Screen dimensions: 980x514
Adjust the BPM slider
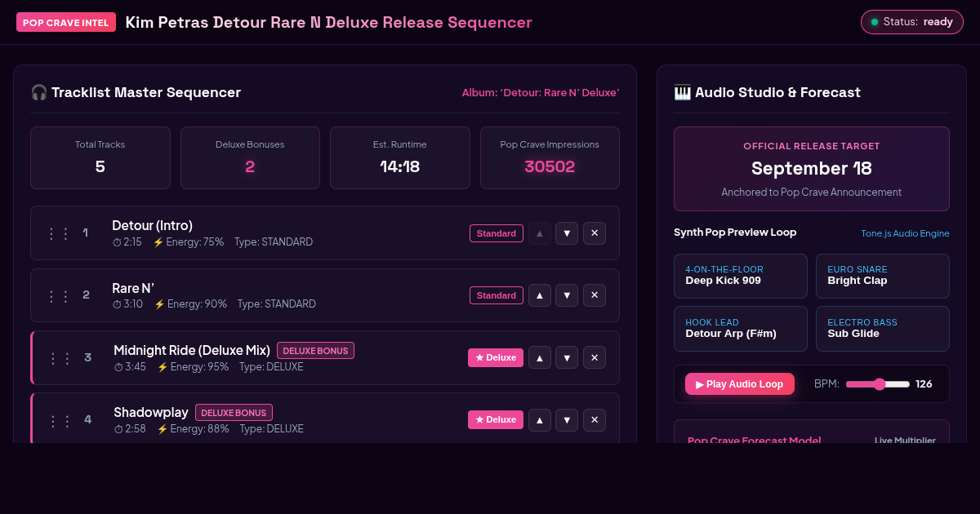pos(878,384)
